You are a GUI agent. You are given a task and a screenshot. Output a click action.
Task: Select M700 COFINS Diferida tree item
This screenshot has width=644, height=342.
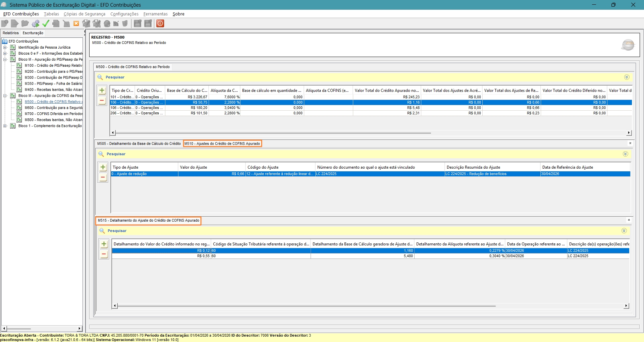(54, 114)
